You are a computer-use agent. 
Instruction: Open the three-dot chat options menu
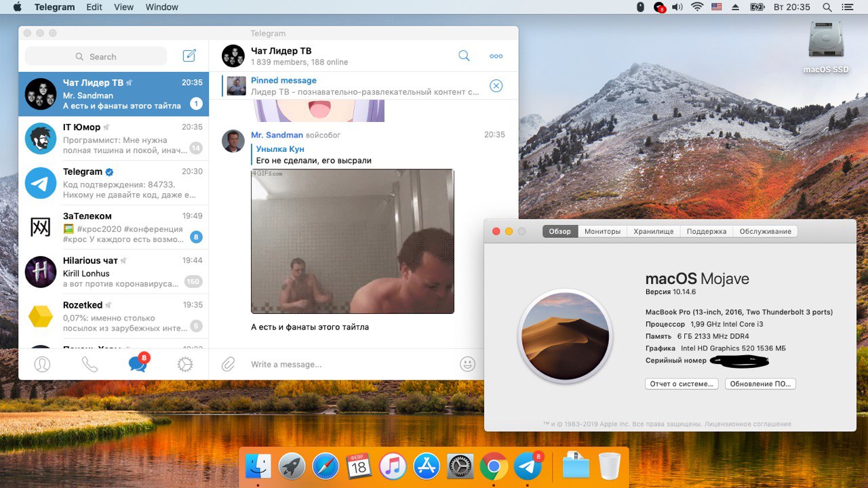(496, 56)
